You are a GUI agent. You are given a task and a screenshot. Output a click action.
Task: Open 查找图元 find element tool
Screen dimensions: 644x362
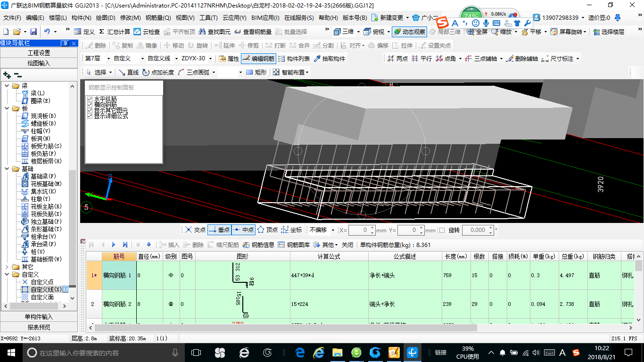pos(215,32)
